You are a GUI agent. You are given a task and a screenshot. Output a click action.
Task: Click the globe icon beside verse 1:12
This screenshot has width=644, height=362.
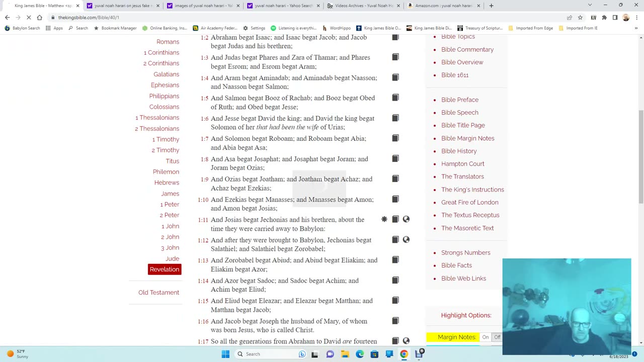406,240
